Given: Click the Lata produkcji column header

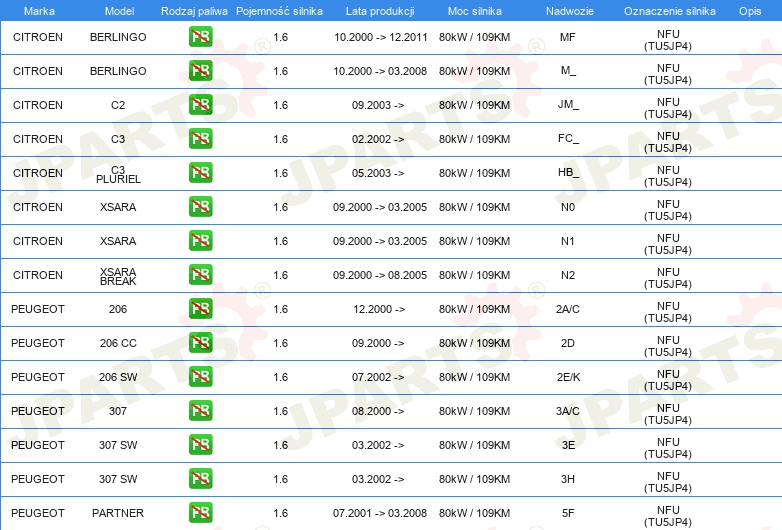Looking at the screenshot, I should 380,11.
